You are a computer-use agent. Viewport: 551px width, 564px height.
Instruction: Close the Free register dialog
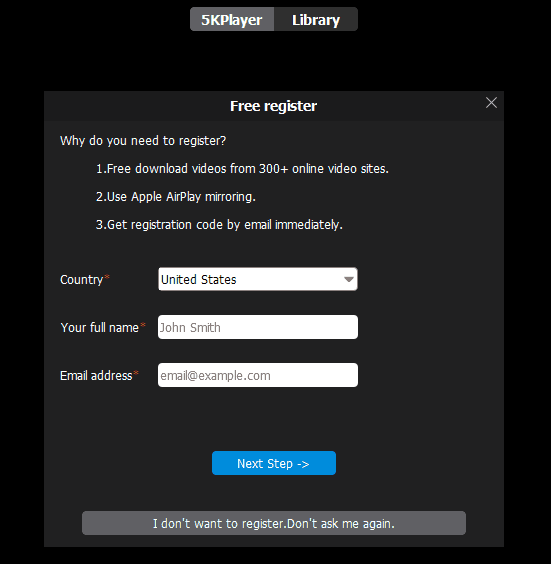pyautogui.click(x=491, y=103)
